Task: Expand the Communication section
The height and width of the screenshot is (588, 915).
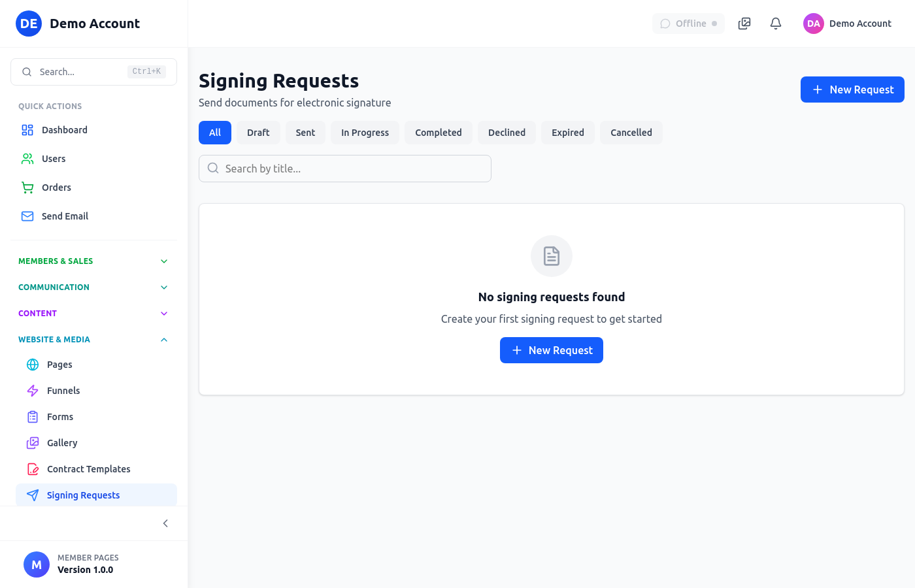Action: pos(93,287)
